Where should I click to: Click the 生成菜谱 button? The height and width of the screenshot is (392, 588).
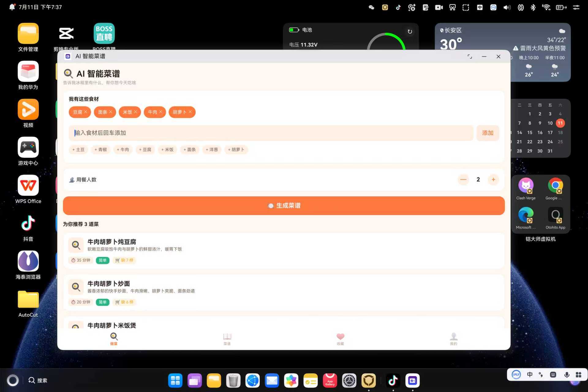pyautogui.click(x=284, y=205)
